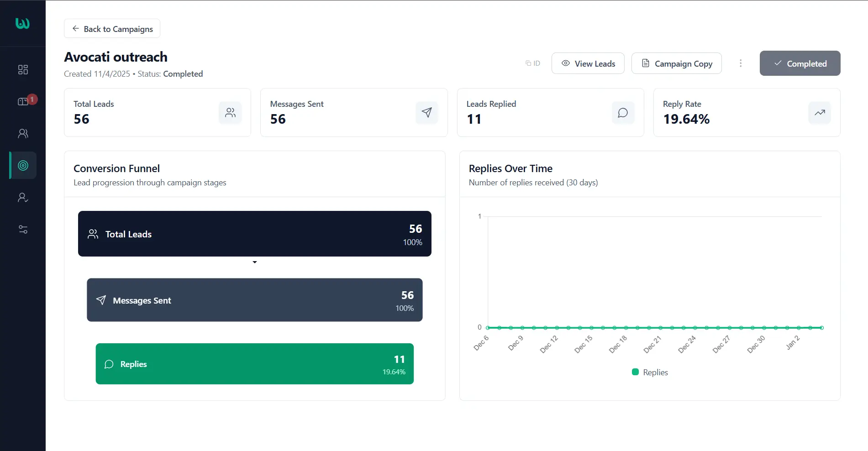Toggle the Replies legend below the chart
This screenshot has height=451, width=868.
pyautogui.click(x=649, y=372)
